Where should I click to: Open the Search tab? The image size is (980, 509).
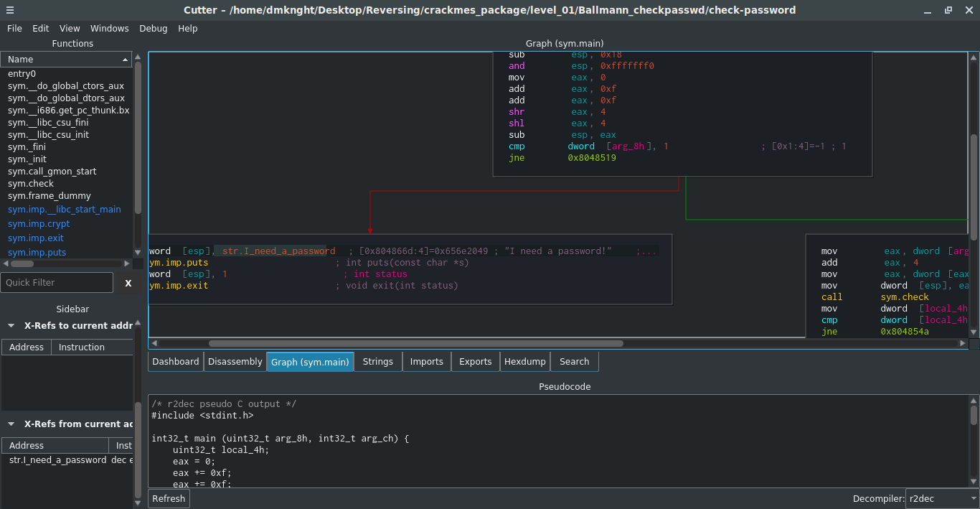(574, 361)
